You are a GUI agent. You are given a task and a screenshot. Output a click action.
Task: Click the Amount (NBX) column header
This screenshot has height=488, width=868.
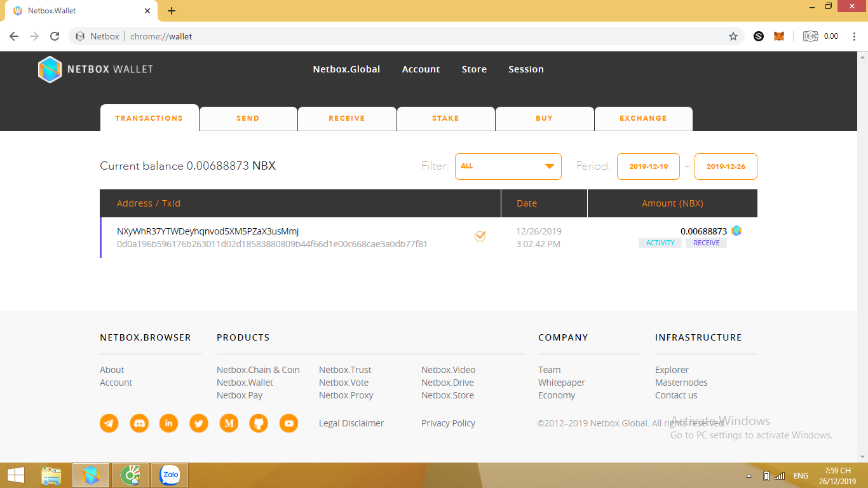[672, 203]
